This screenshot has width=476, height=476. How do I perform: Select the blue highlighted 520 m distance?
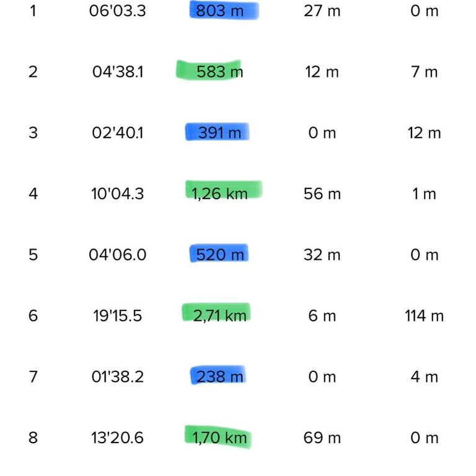point(220,255)
